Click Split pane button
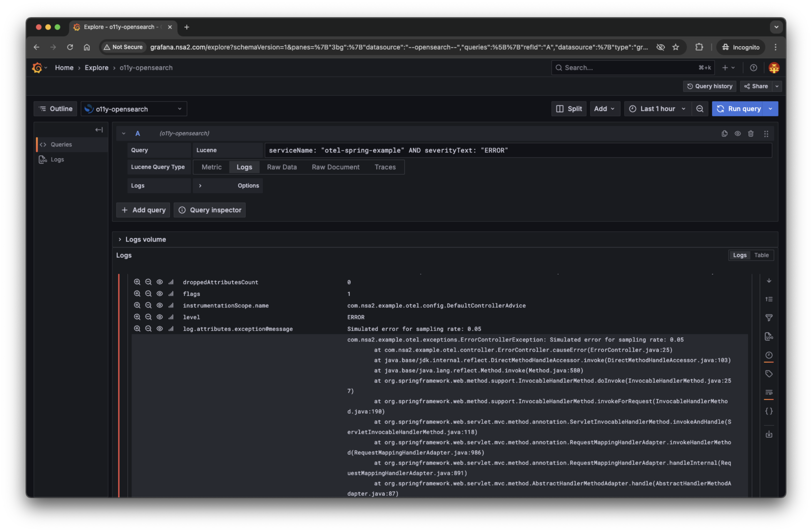The height and width of the screenshot is (532, 812). 569,109
